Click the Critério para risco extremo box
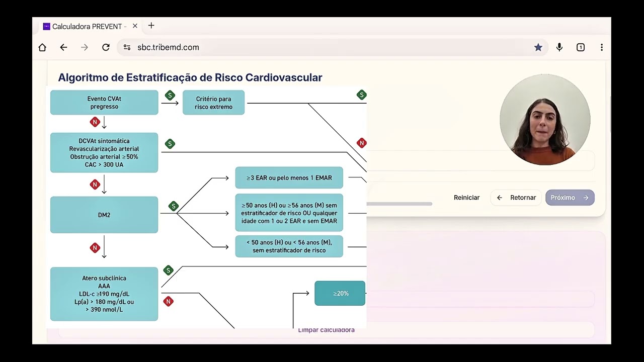Screen dimensions: 644x362 pos(214,103)
